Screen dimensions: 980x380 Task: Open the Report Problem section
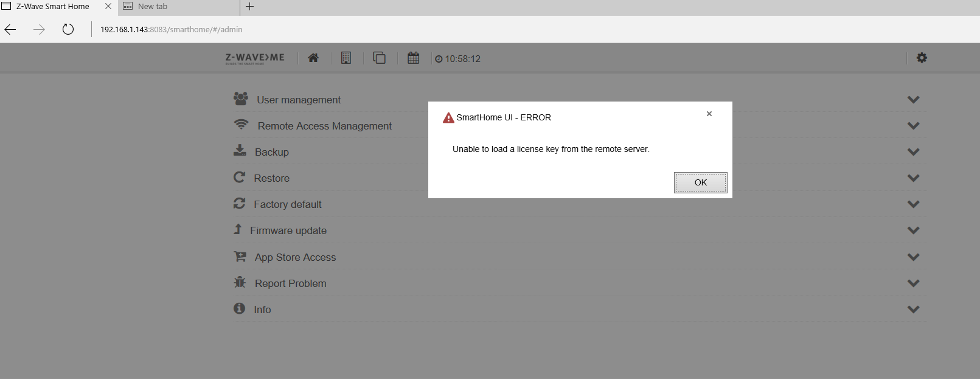[290, 283]
